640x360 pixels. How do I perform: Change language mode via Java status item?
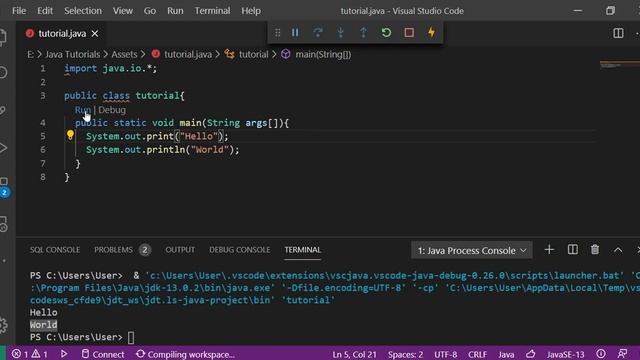coord(506,354)
